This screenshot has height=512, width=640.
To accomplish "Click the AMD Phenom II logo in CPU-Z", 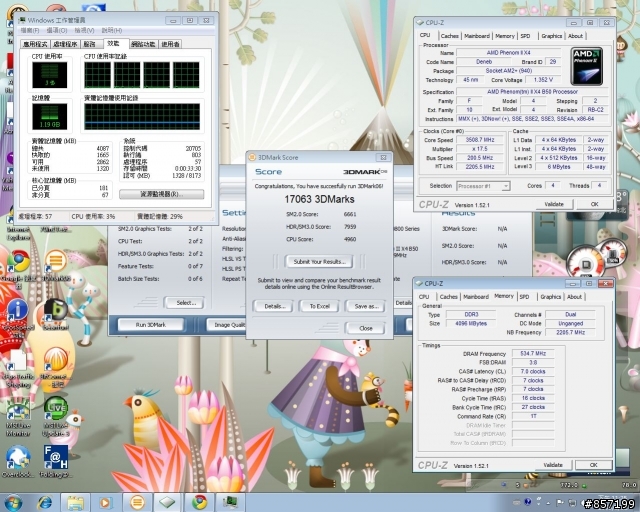I will pyautogui.click(x=587, y=67).
